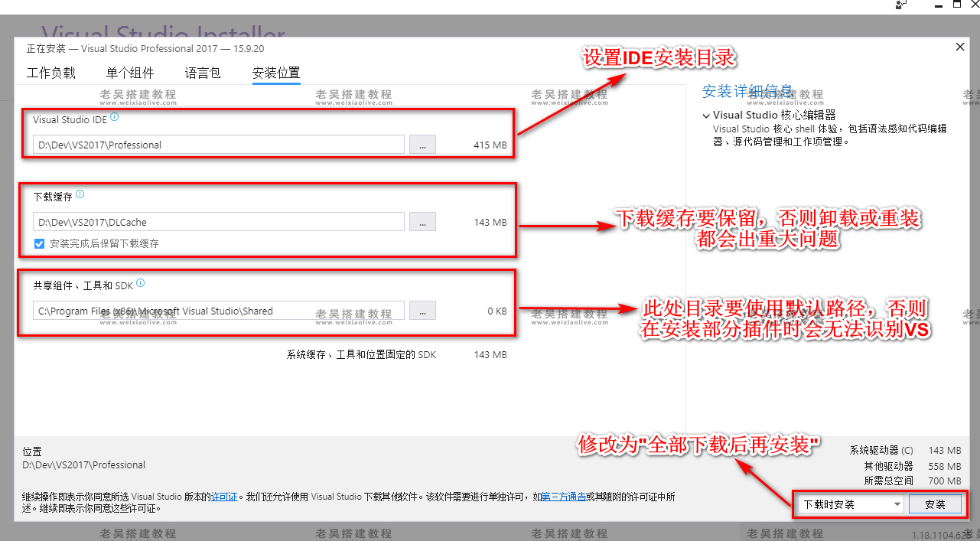Viewport: 980px width, 541px height.
Task: Browse for the shared components folder
Action: (422, 310)
